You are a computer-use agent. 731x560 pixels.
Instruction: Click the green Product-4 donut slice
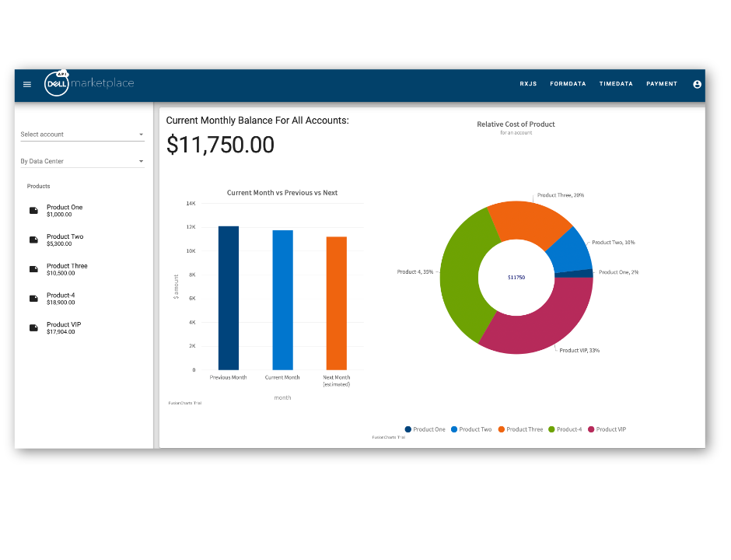click(x=461, y=275)
